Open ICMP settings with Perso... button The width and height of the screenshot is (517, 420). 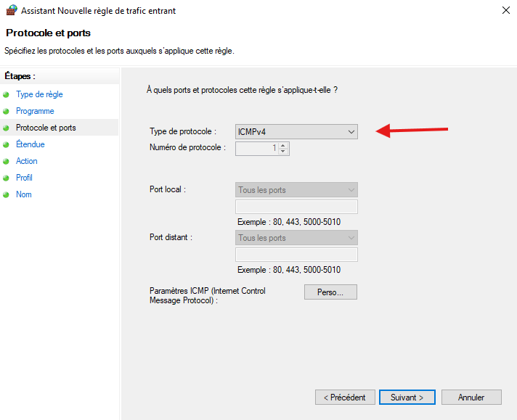pyautogui.click(x=330, y=292)
